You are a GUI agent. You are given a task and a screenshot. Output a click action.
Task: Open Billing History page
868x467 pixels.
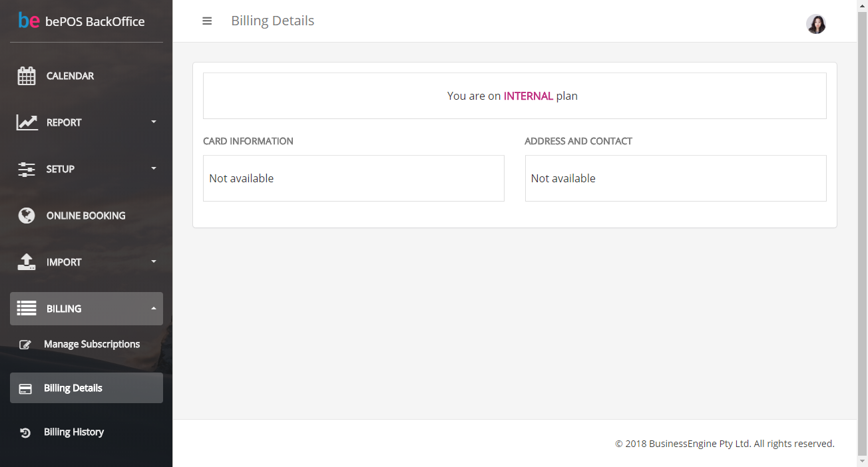(x=87, y=432)
